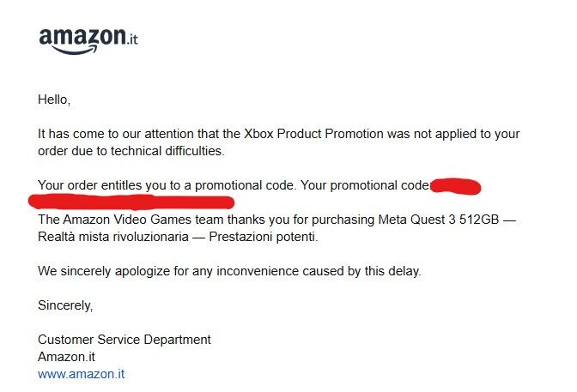The image size is (577, 392).
Task: Click the words 'technical difficulties'
Action: pyautogui.click(x=167, y=151)
